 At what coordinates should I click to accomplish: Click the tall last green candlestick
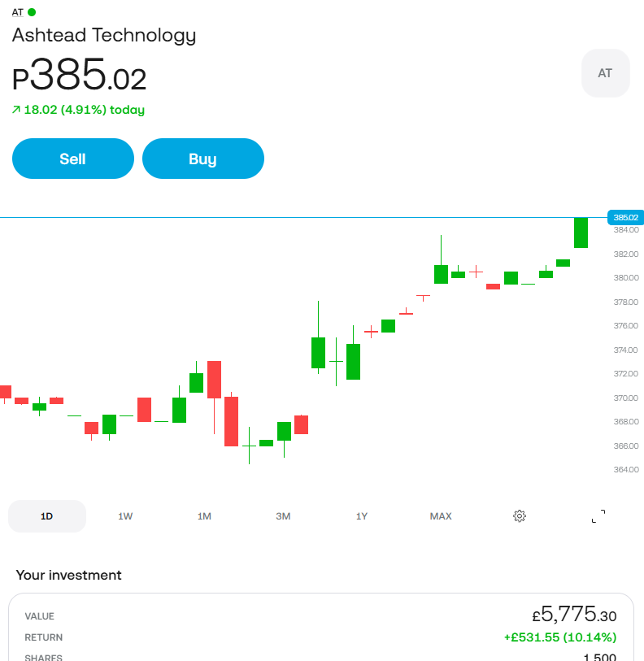[581, 233]
